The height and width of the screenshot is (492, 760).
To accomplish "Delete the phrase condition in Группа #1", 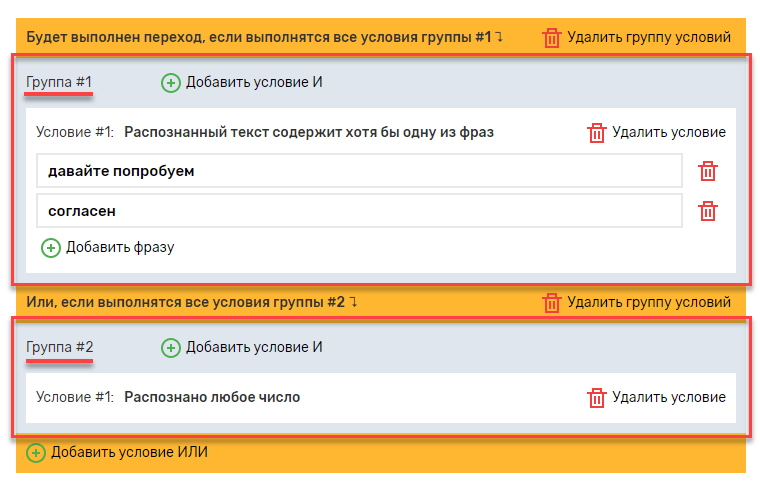I will tap(597, 132).
